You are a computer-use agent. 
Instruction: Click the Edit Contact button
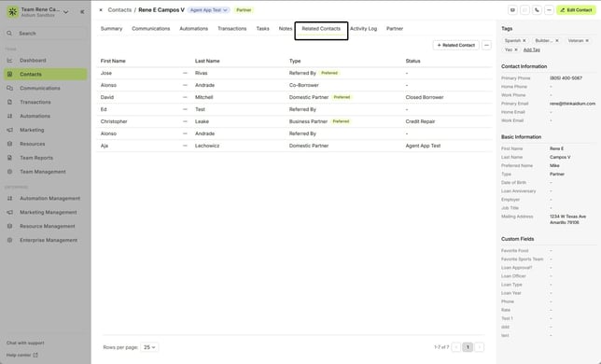coord(576,10)
